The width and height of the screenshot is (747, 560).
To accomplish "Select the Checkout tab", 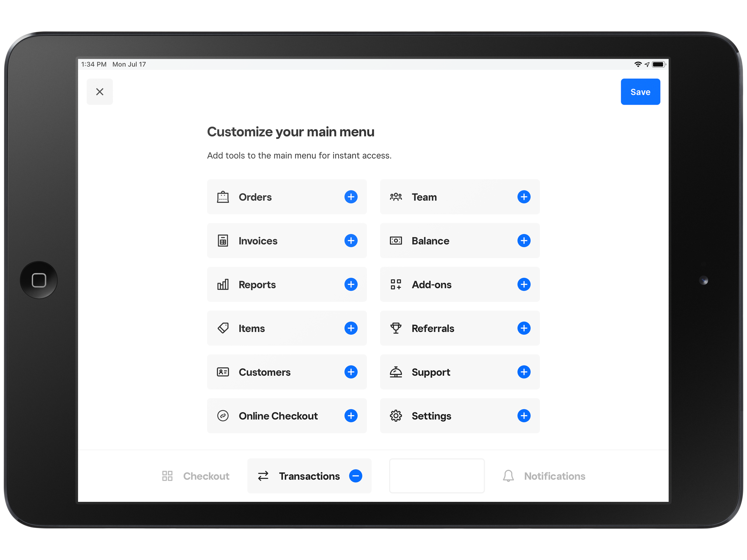I will pyautogui.click(x=196, y=476).
